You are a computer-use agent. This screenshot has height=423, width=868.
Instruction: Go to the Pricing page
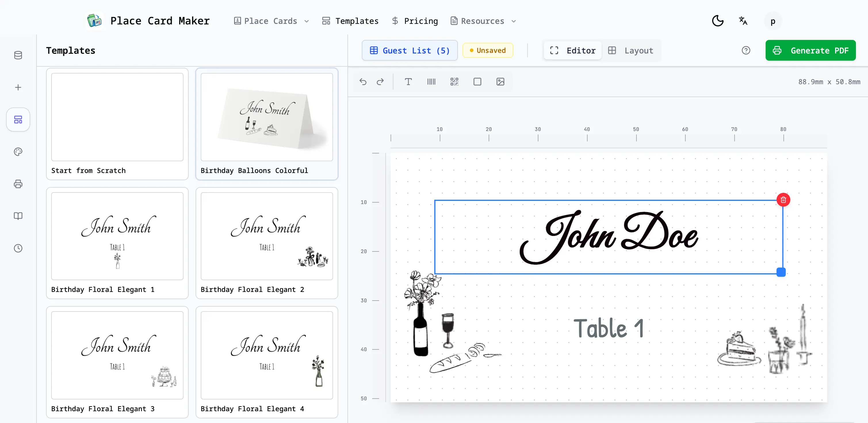coord(414,21)
